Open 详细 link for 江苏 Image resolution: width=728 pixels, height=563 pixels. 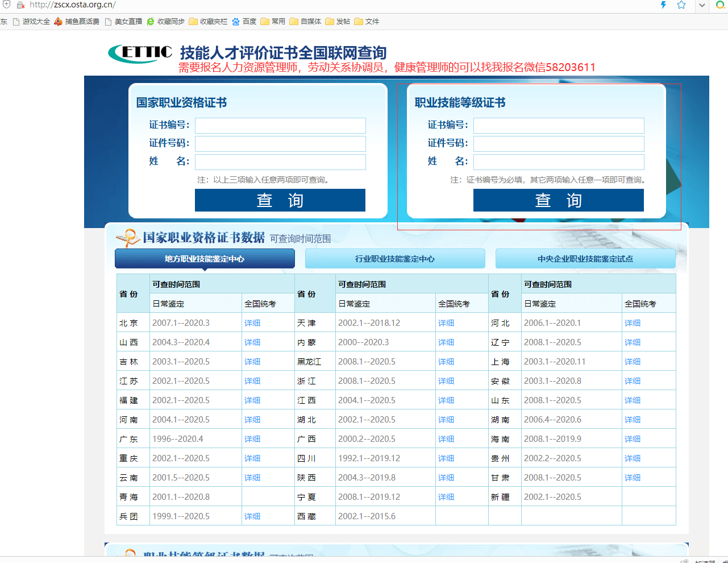click(252, 381)
